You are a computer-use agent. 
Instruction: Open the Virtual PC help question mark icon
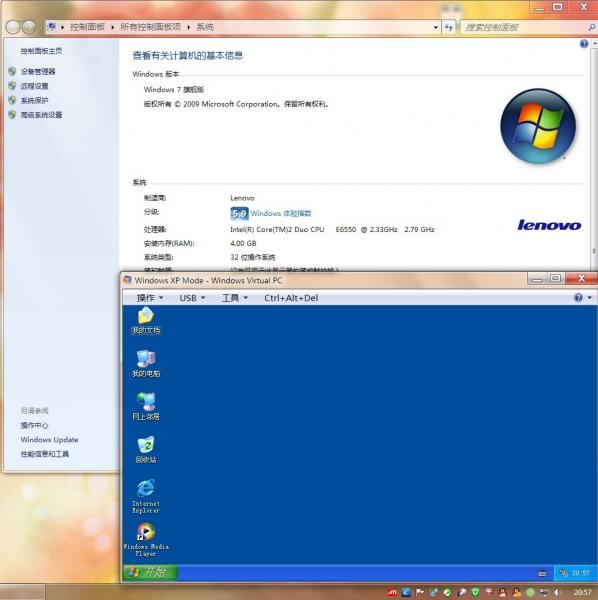pyautogui.click(x=578, y=298)
